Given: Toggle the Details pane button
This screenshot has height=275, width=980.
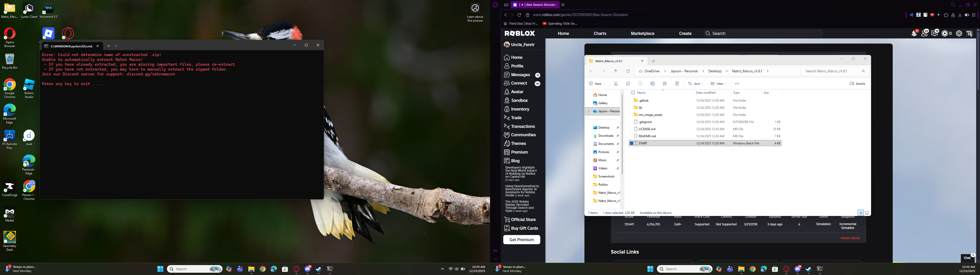Looking at the screenshot, I should [857, 84].
